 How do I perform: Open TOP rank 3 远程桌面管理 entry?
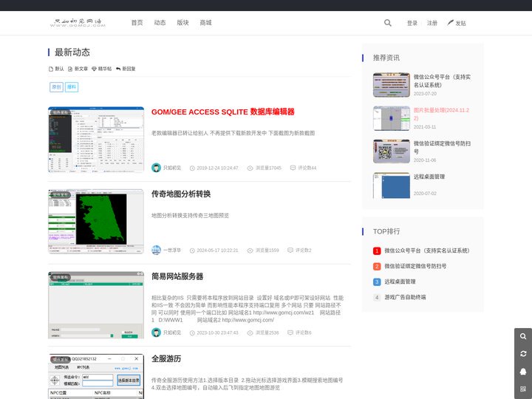click(x=400, y=282)
